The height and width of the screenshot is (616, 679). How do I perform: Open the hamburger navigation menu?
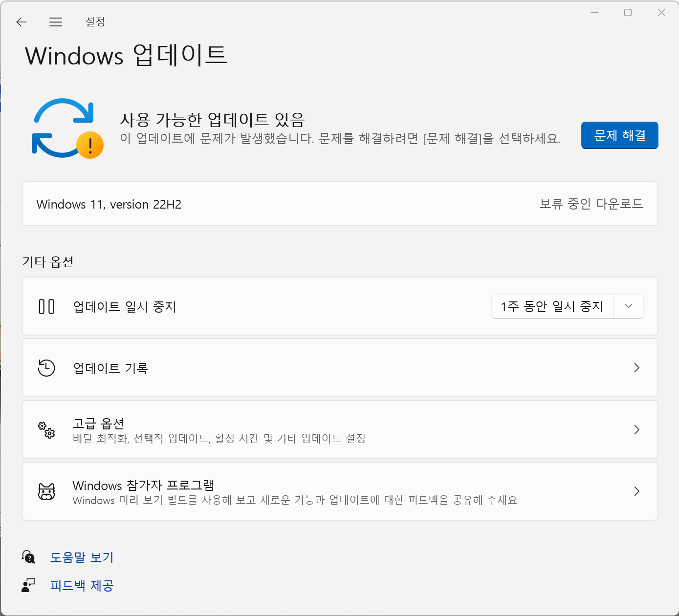(56, 22)
